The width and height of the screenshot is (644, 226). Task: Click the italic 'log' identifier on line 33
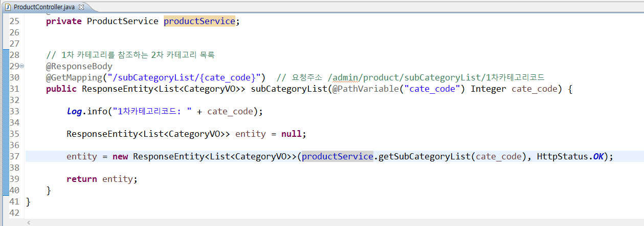tap(74, 111)
